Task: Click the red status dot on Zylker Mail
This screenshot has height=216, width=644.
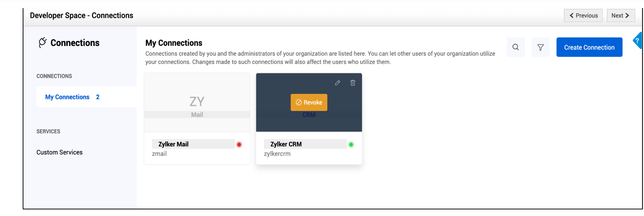Action: point(239,144)
